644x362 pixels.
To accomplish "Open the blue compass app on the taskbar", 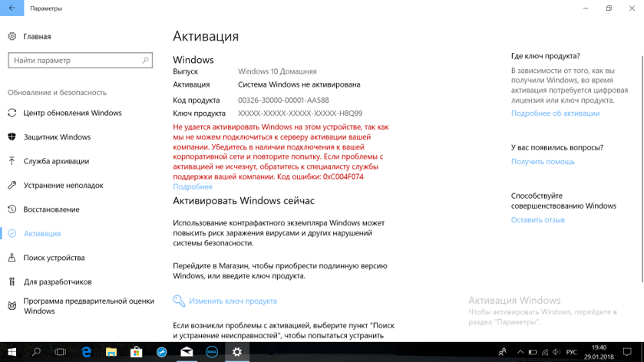I will (162, 352).
